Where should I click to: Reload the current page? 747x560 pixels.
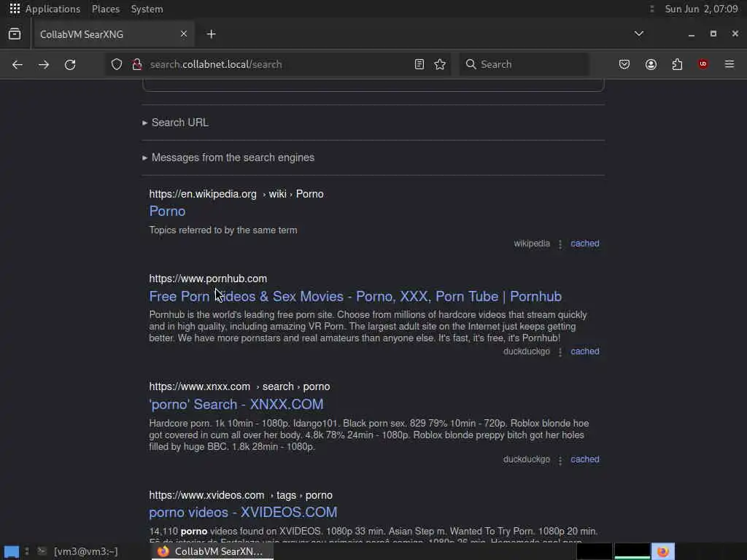(70, 64)
